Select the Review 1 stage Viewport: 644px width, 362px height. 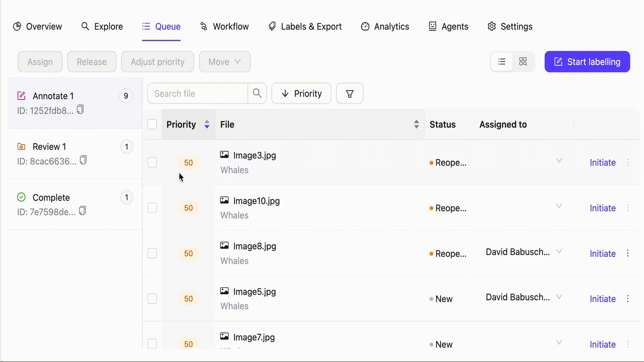(x=75, y=154)
